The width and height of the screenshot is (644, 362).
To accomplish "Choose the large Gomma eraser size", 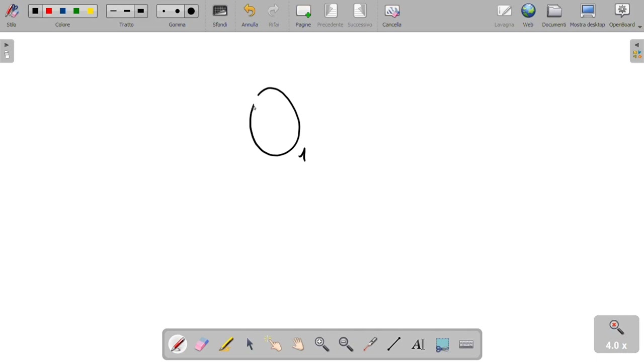I will (191, 11).
